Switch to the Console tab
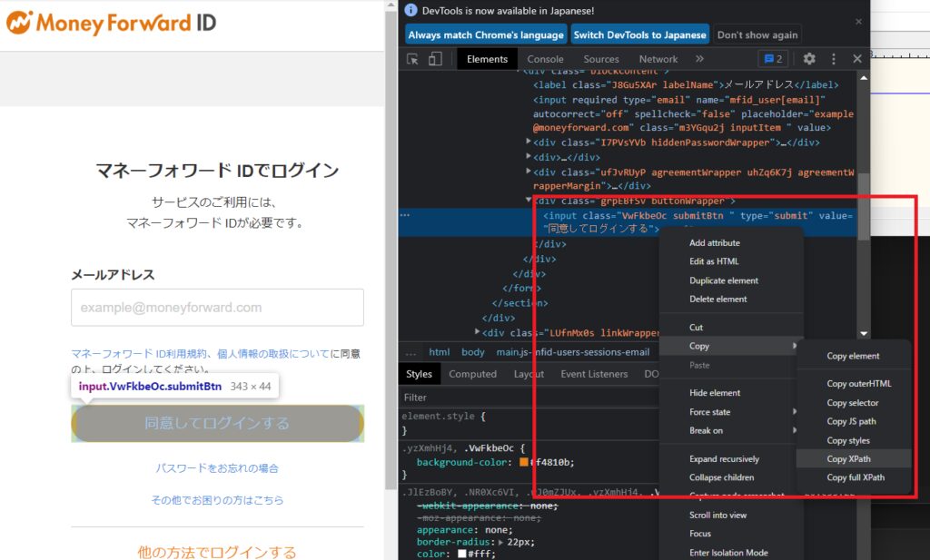 pos(545,59)
